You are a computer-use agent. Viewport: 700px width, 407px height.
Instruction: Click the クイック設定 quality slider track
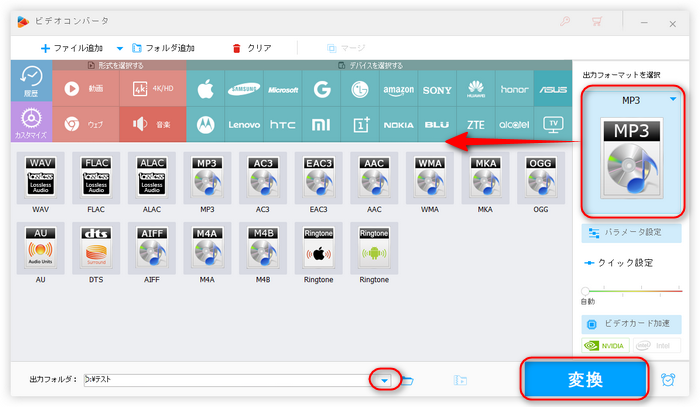click(x=631, y=290)
